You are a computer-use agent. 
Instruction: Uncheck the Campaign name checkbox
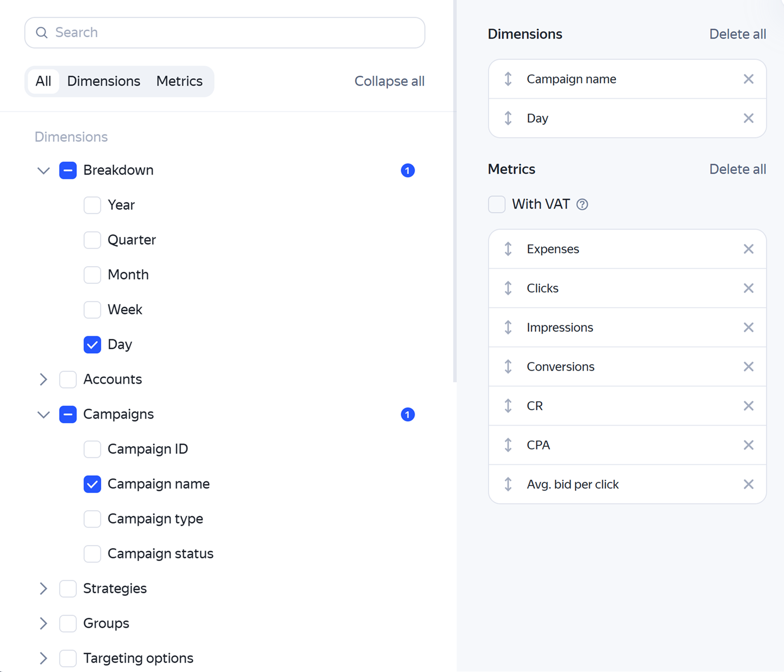pos(92,484)
